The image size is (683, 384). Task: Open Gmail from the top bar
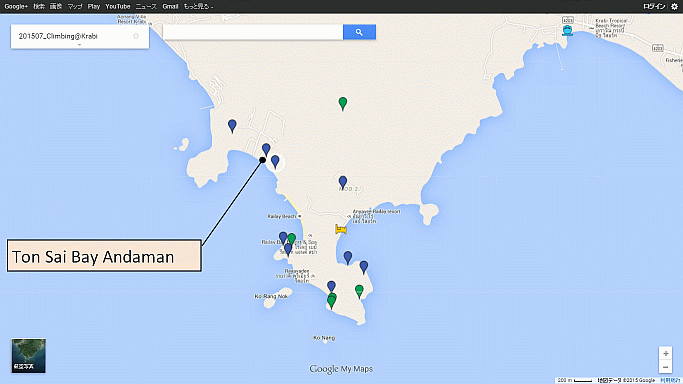click(170, 6)
